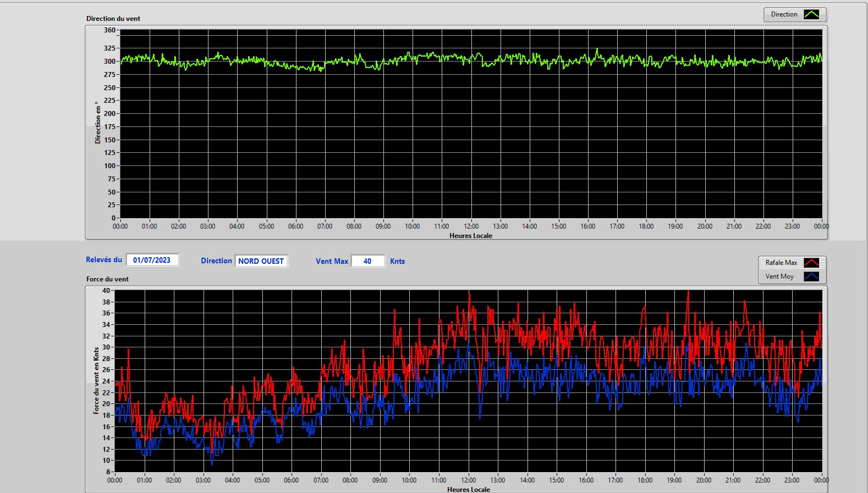Click the Force du vent en Knts axis label
This screenshot has height=493, width=868.
96,380
